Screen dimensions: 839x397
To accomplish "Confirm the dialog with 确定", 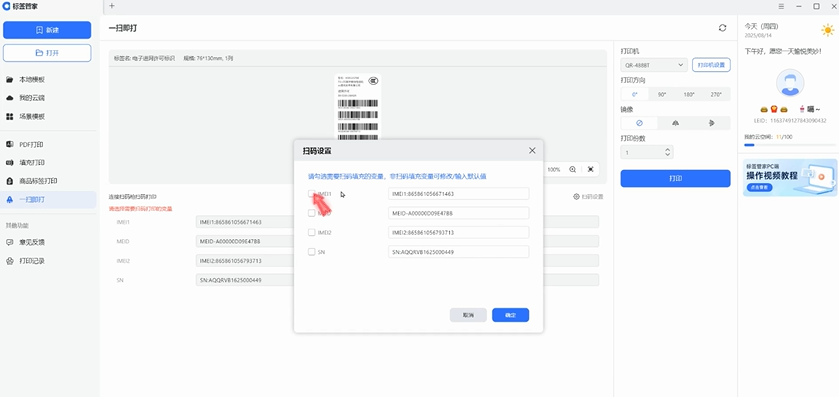I will [x=510, y=315].
